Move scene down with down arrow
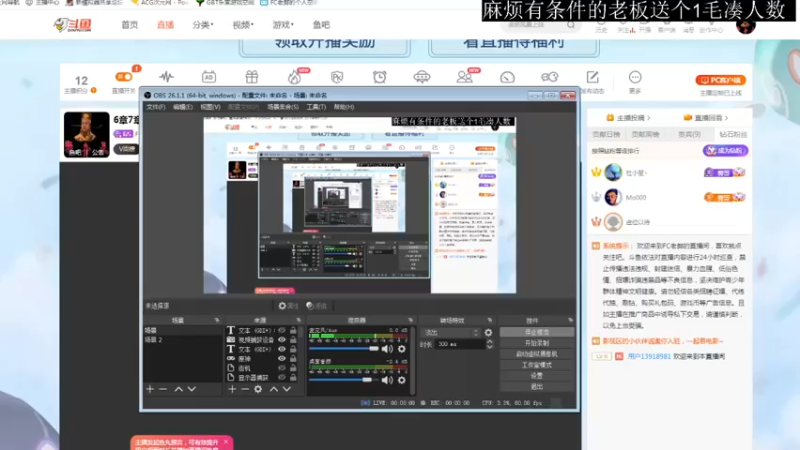This screenshot has width=800, height=450. 192,389
